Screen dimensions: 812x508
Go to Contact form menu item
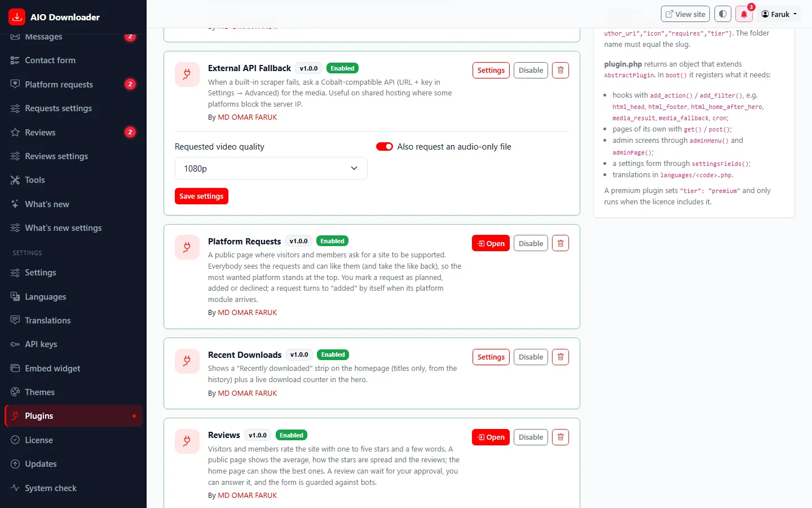[73, 60]
